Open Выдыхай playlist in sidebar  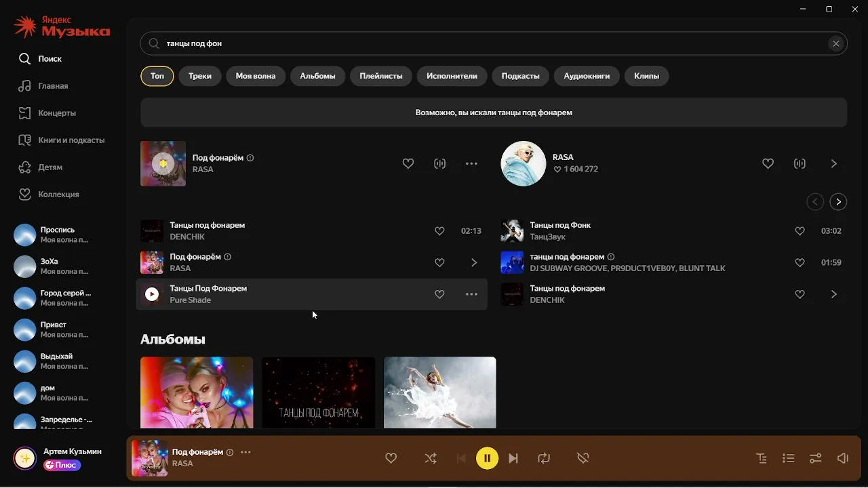(x=54, y=361)
